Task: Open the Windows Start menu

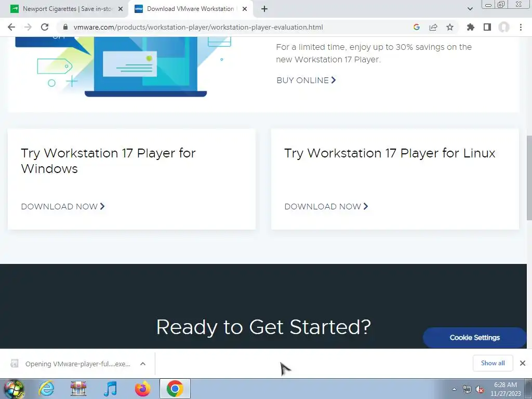Action: [x=14, y=389]
